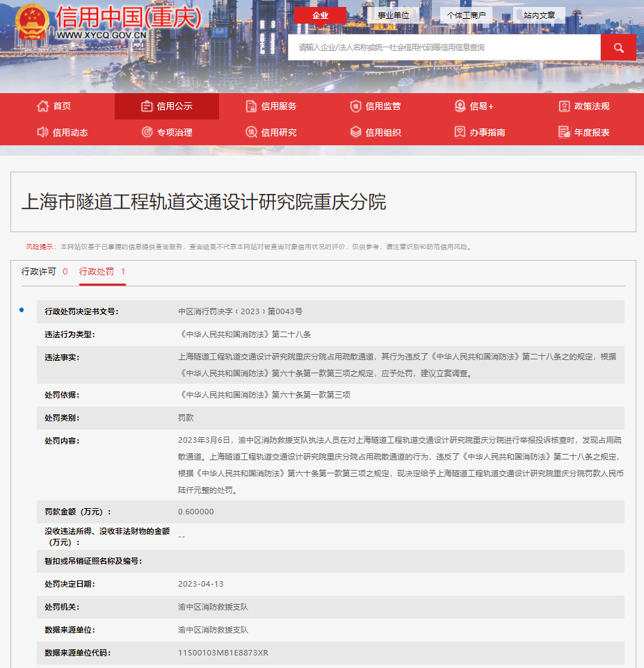This screenshot has width=644, height=668.
Task: Click the fine amount 0.600000
Action: tap(196, 512)
